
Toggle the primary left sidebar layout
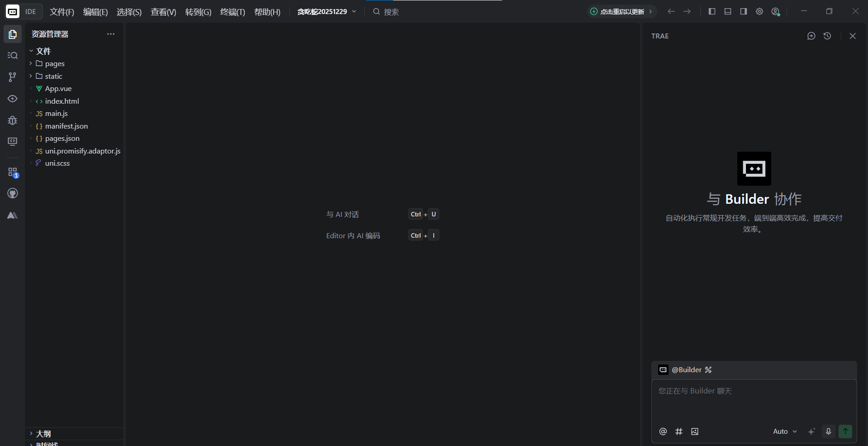point(712,11)
